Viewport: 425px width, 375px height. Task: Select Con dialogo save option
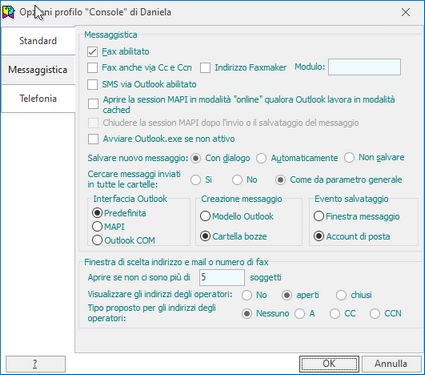[x=196, y=158]
